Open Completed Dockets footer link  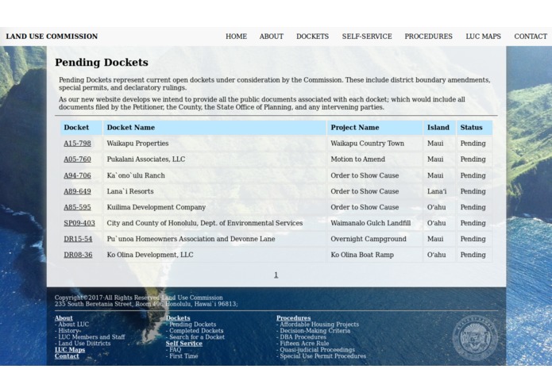tap(196, 330)
